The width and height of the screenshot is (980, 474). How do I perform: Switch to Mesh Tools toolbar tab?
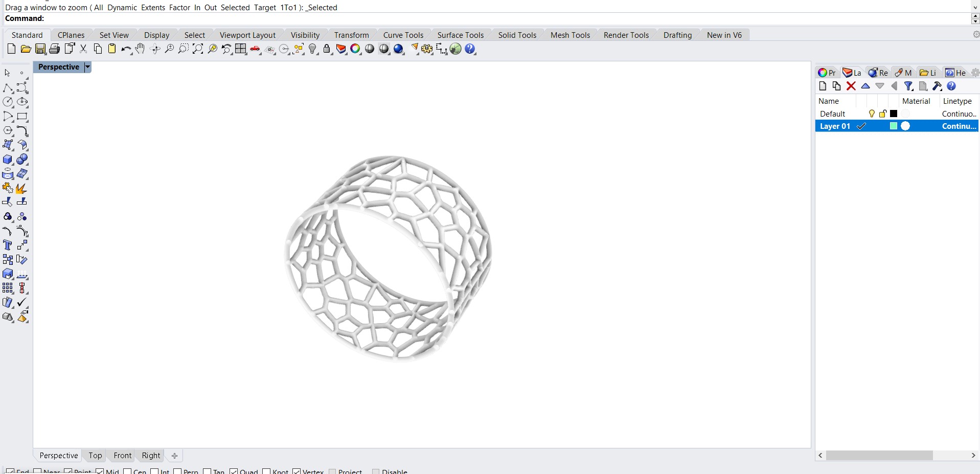(x=570, y=35)
